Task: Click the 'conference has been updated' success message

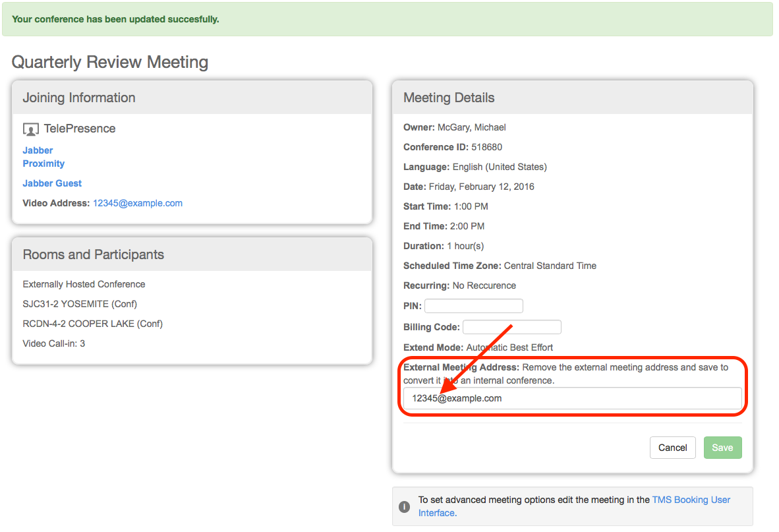Action: point(115,19)
